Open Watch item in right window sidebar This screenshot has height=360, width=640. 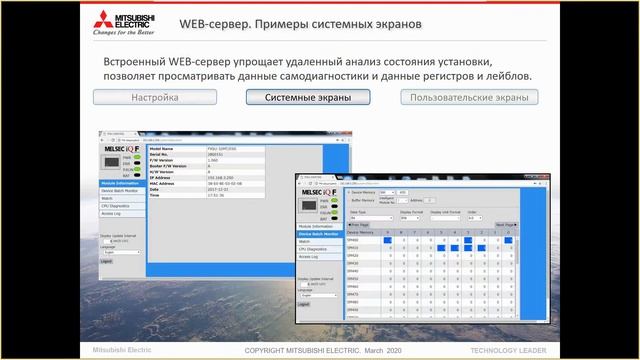320,242
